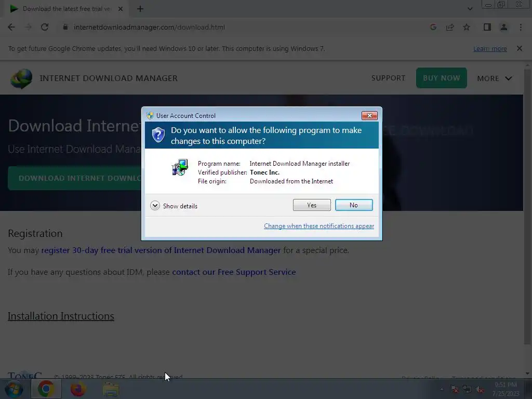
Task: Open Windows Start button
Action: click(14, 389)
